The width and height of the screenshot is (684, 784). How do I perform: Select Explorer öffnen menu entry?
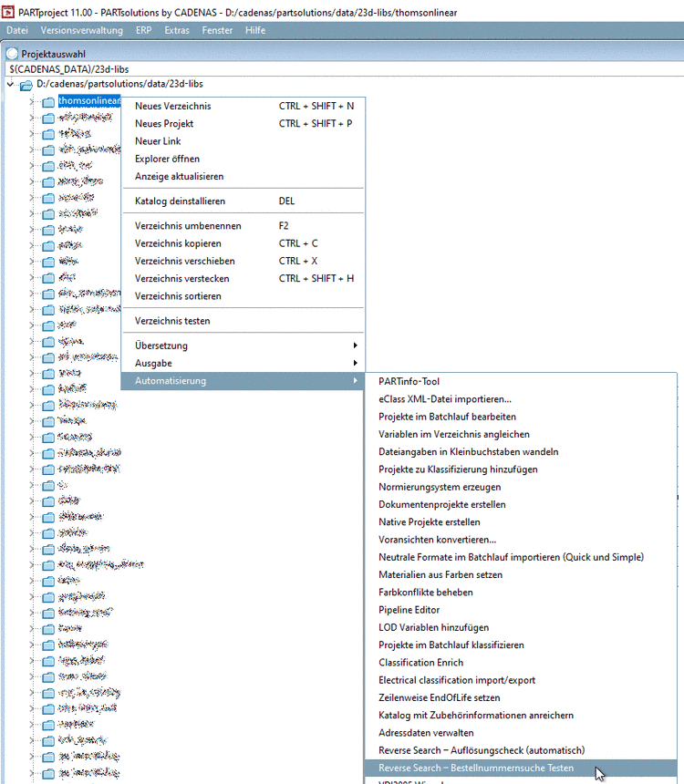(x=244, y=159)
